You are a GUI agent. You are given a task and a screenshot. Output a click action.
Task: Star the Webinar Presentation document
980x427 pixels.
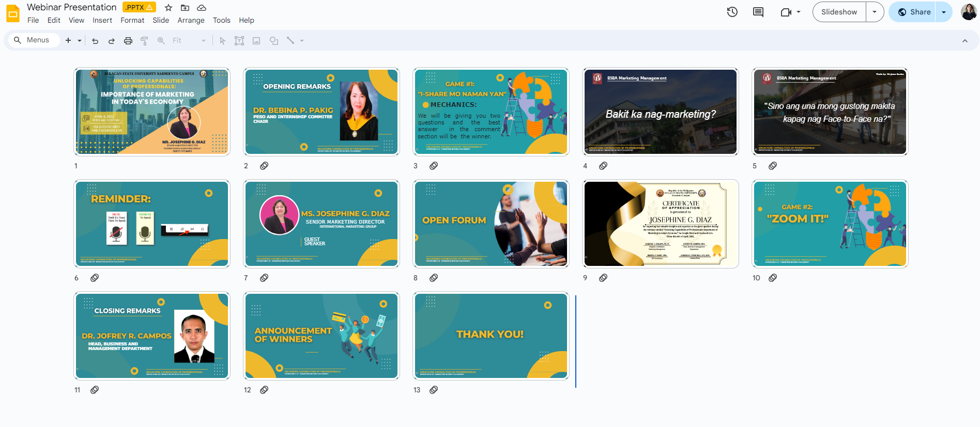pyautogui.click(x=169, y=8)
